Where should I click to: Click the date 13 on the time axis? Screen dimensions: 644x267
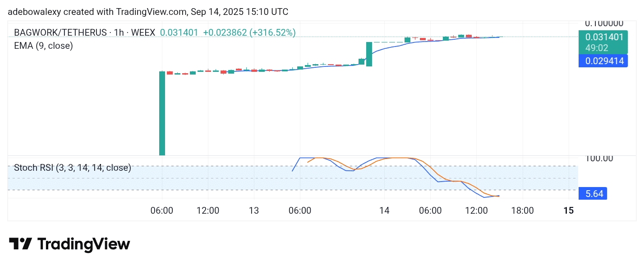[254, 211]
